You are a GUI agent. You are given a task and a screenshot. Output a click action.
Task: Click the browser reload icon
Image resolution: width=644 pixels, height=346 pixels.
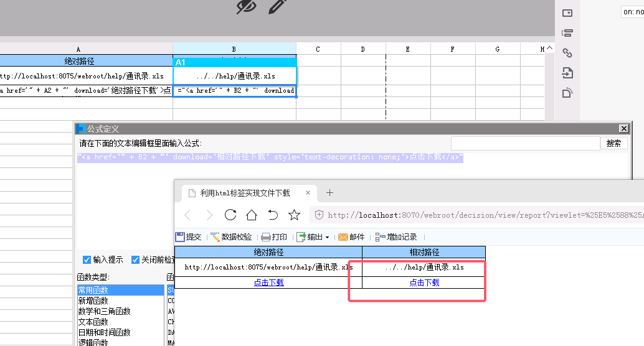coord(230,215)
